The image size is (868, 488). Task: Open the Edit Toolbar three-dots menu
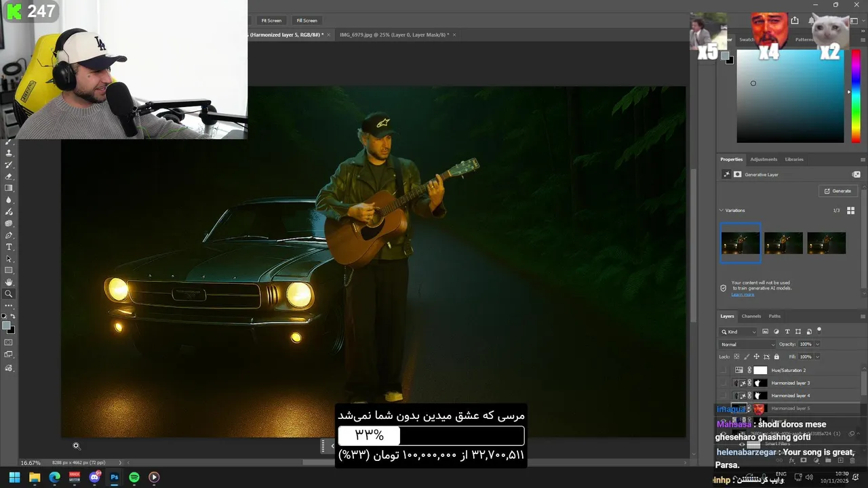pos(9,306)
